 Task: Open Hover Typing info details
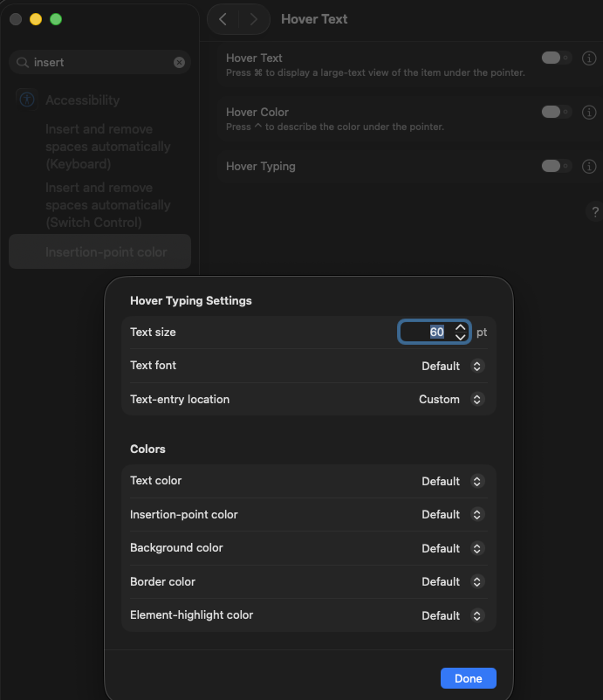(589, 167)
